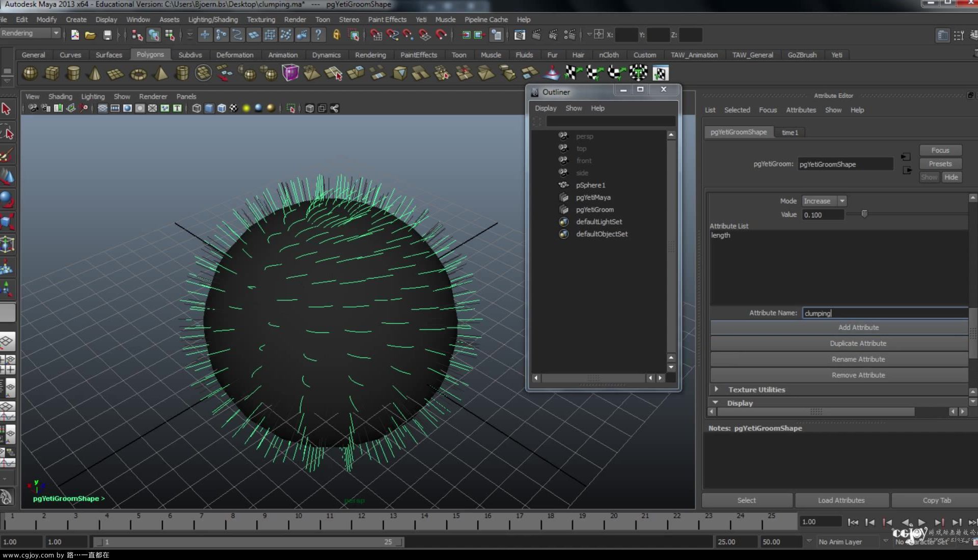Click the Focus button
The width and height of the screenshot is (978, 560).
point(940,150)
